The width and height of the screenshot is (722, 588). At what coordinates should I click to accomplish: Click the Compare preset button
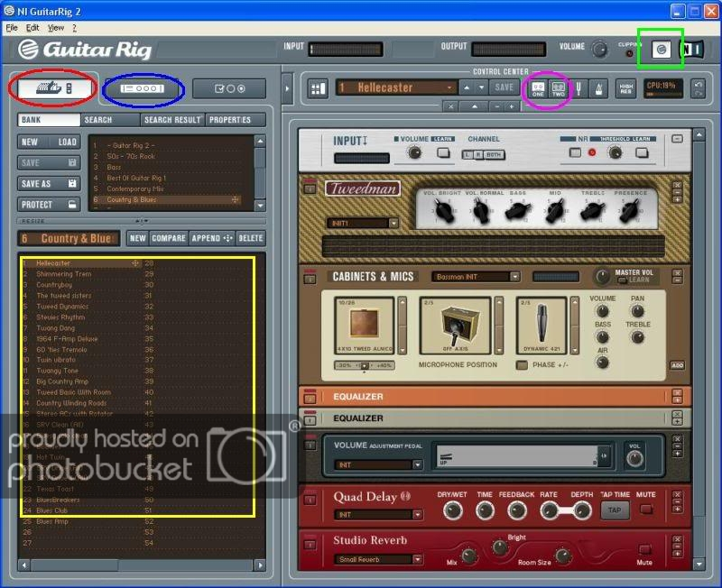pyautogui.click(x=169, y=238)
